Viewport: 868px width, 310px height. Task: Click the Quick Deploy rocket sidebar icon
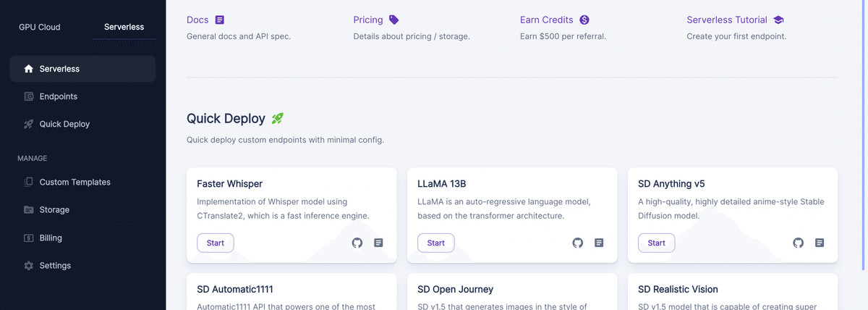[29, 124]
